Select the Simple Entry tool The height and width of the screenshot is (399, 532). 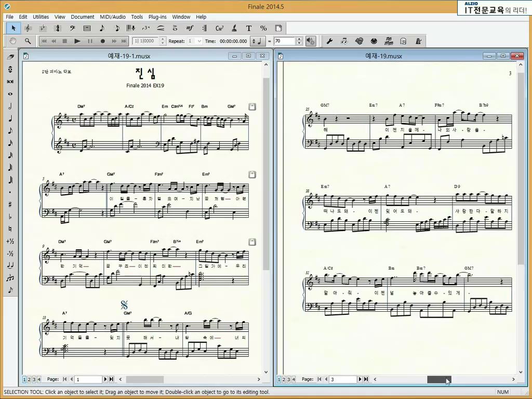102,28
